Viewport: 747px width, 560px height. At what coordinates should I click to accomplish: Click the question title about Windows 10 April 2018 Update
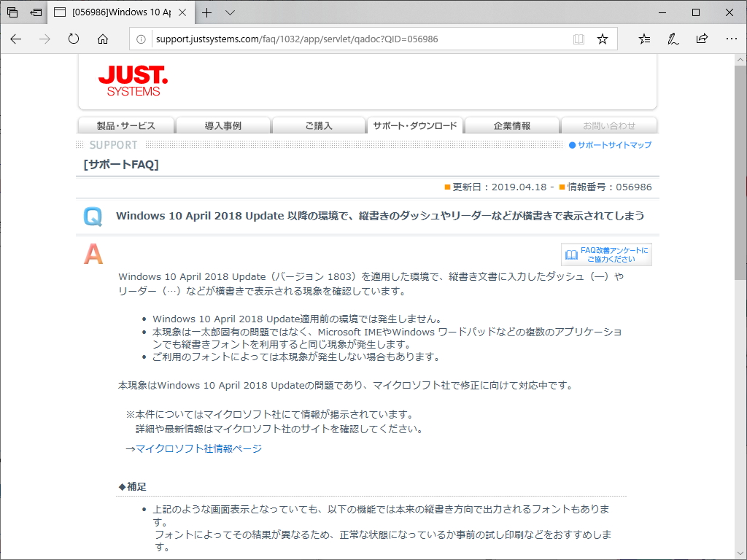pyautogui.click(x=380, y=216)
